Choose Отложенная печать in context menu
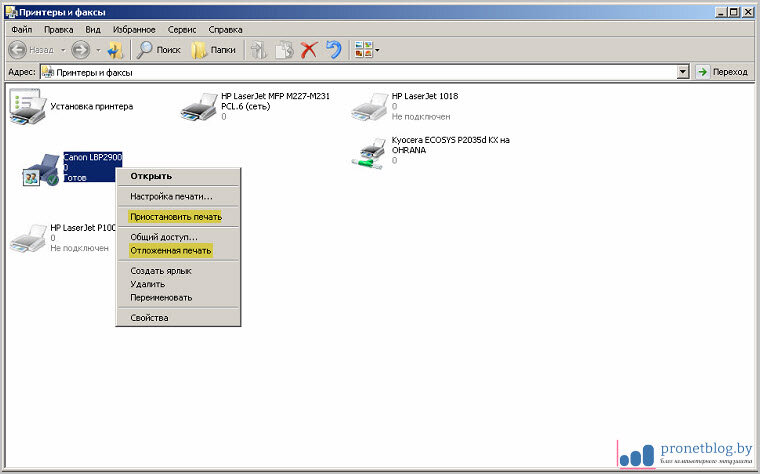The height and width of the screenshot is (474, 760). point(178,251)
